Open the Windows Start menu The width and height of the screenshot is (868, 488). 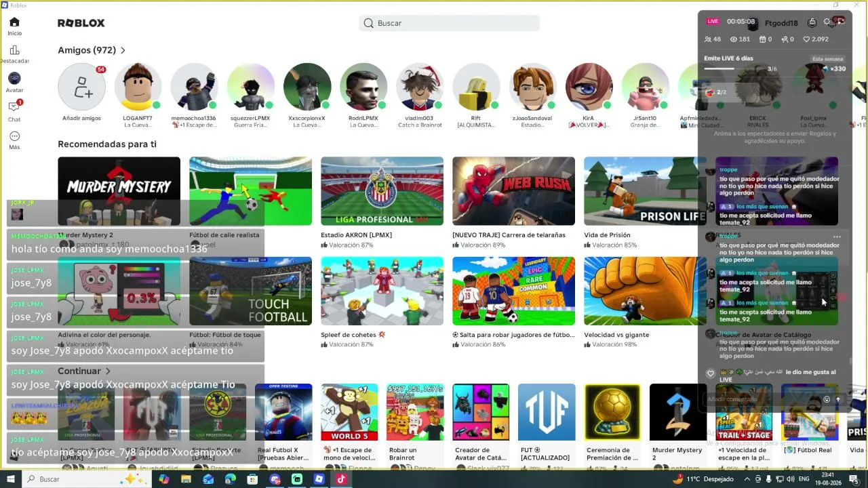pos(11,479)
